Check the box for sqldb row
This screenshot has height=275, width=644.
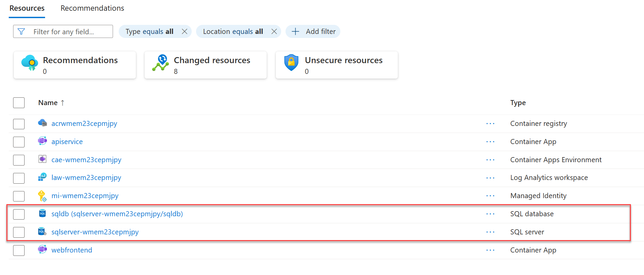[x=19, y=214]
